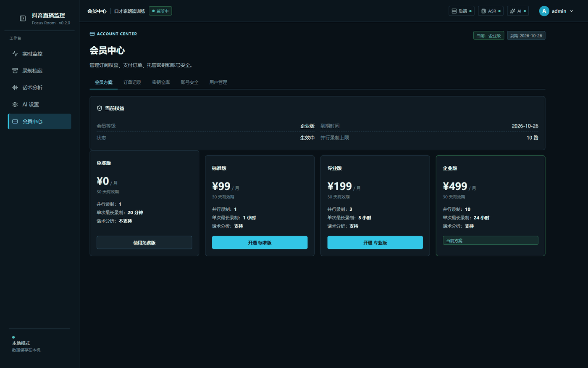This screenshot has width=588, height=368.
Task: Open the 用户管理 tab
Action: [x=218, y=82]
